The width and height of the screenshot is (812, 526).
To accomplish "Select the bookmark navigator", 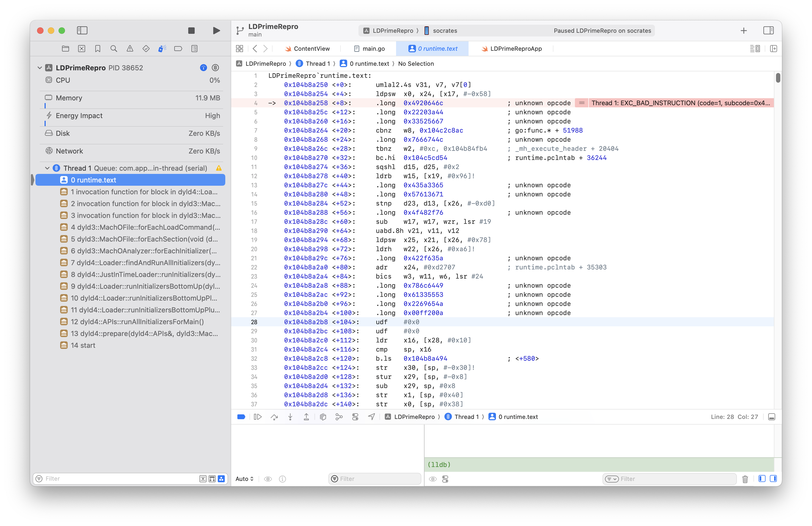I will [97, 48].
